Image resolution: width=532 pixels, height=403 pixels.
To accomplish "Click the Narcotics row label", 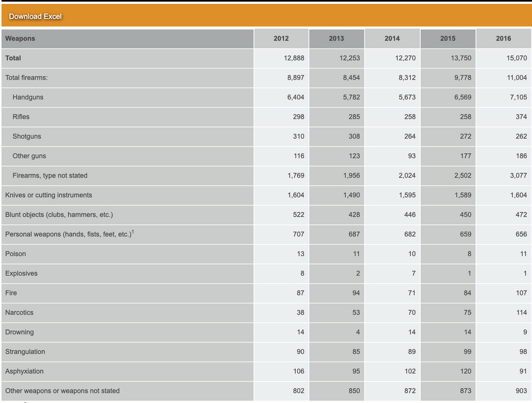I will click(x=20, y=313).
